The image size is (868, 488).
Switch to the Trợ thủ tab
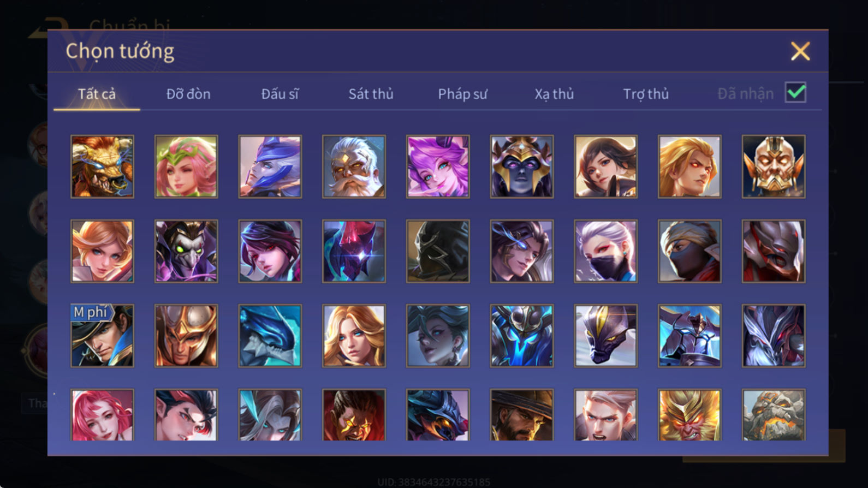646,94
